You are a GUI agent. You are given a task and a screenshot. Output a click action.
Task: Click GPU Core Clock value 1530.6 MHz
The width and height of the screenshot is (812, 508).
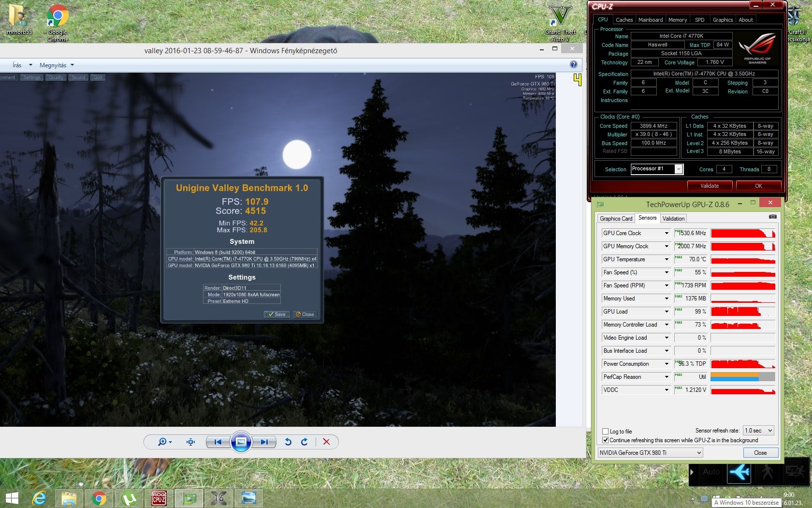click(x=691, y=233)
